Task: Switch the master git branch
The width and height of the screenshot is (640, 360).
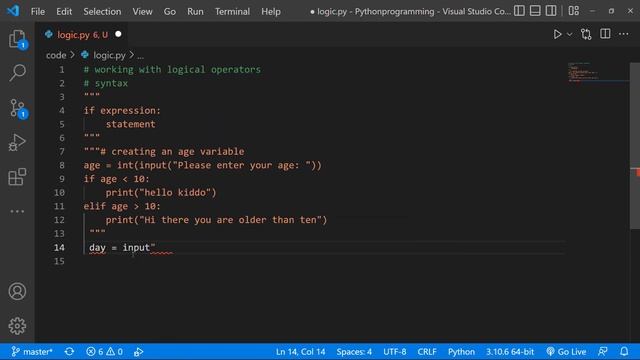Action: (x=32, y=351)
